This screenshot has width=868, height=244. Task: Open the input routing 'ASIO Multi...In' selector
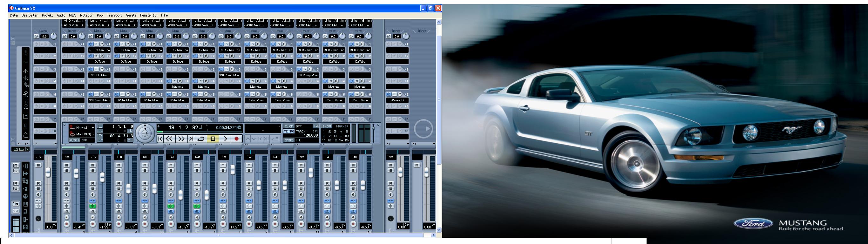coord(73,21)
